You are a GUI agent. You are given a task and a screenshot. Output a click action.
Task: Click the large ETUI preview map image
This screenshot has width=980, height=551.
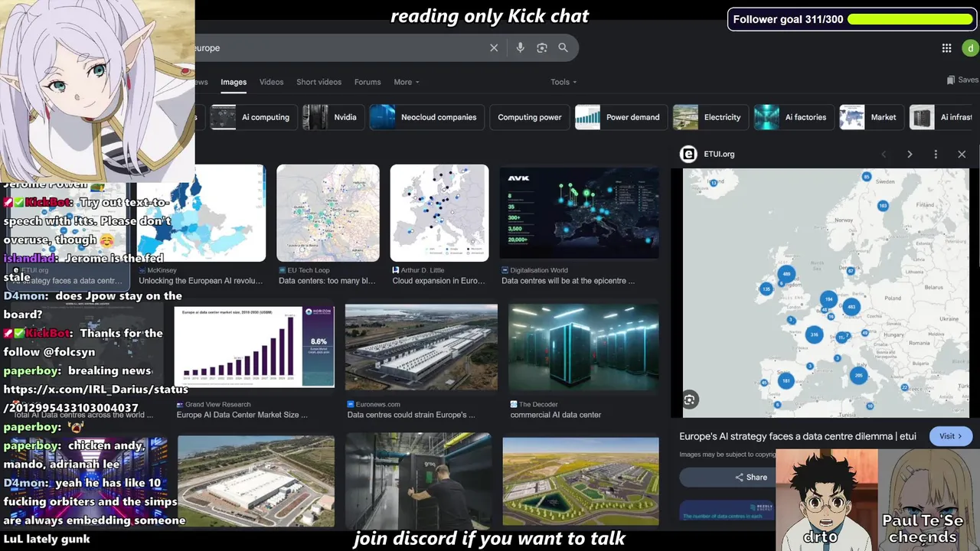(826, 293)
